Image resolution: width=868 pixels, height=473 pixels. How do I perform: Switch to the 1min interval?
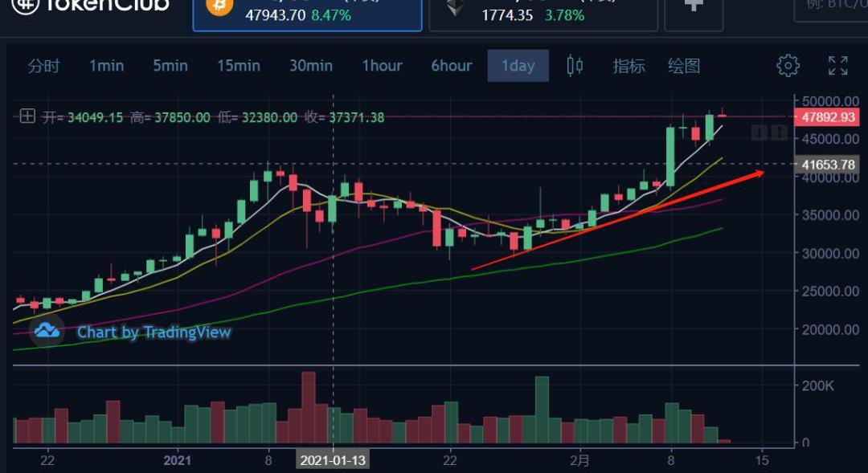tap(107, 66)
